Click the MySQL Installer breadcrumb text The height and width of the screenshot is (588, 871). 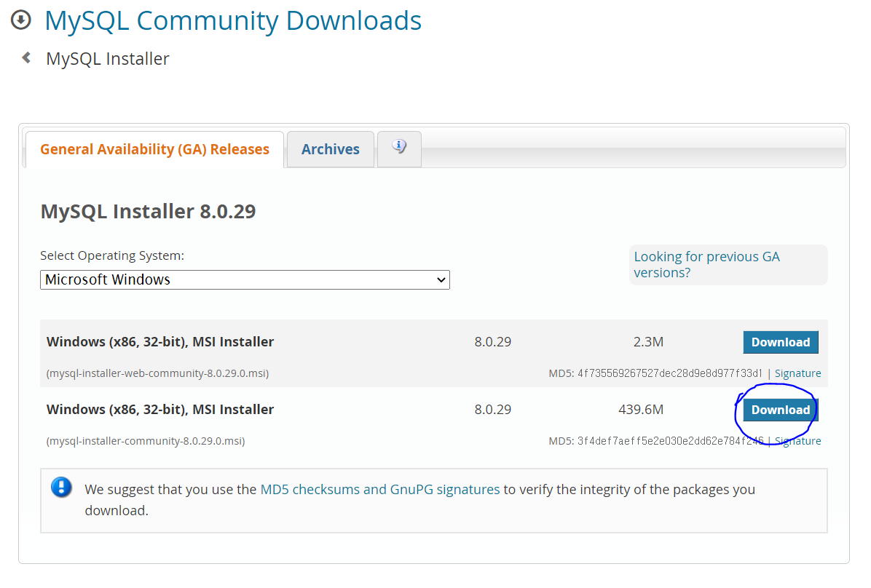(108, 58)
